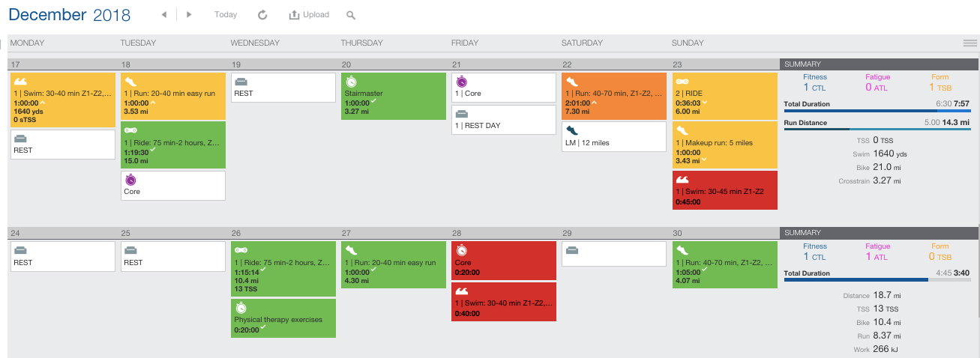Click swim icon on Monday 17 workout
The image size is (980, 358).
click(x=21, y=81)
